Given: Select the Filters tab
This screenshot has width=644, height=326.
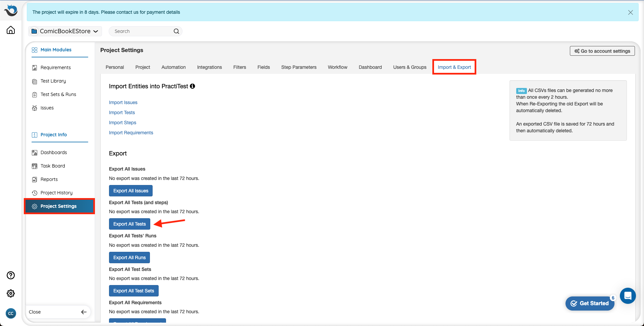Looking at the screenshot, I should (x=239, y=67).
